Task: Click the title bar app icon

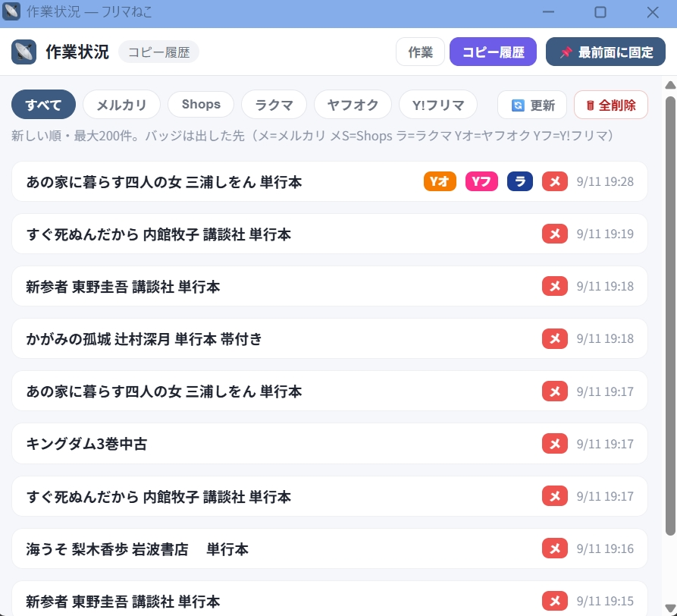Action: pyautogui.click(x=11, y=11)
